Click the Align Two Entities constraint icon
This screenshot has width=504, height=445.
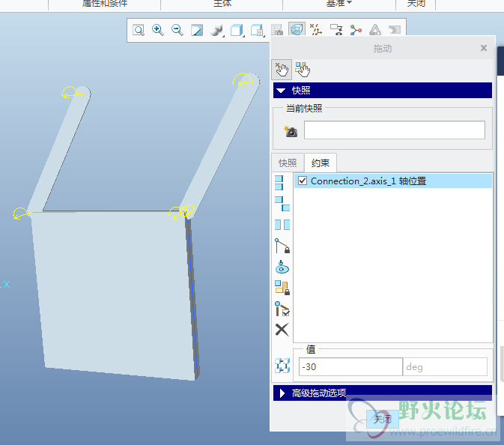click(279, 183)
